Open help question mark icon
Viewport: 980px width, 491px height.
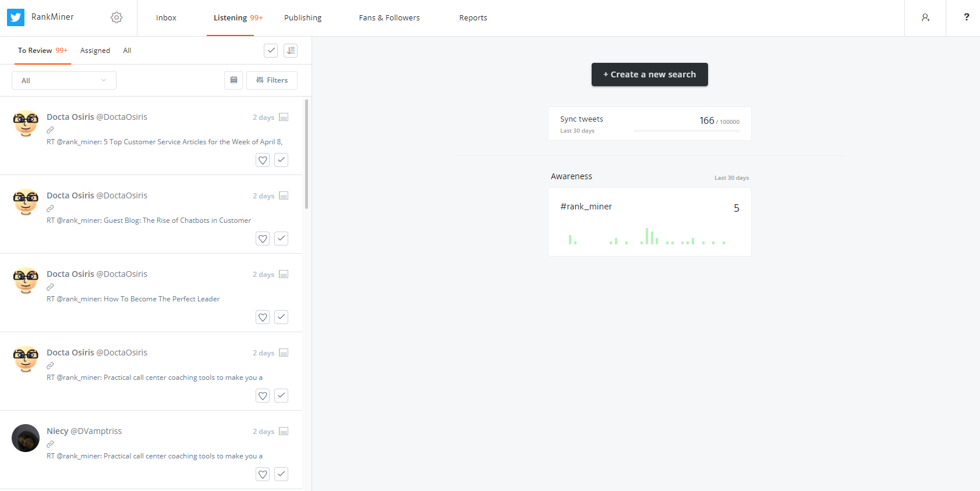point(967,17)
